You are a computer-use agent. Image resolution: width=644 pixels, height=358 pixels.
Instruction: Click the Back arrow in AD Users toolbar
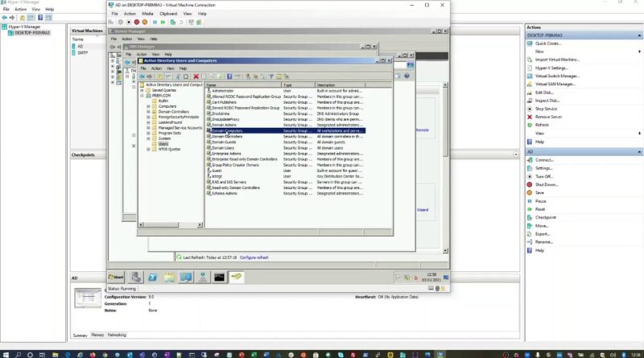142,76
